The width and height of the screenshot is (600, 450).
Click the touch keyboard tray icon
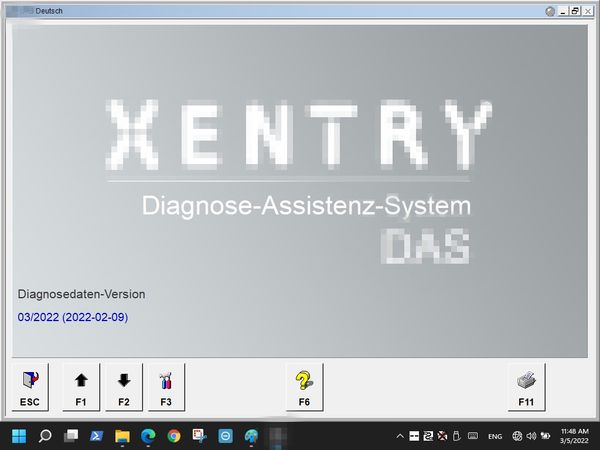(x=473, y=435)
